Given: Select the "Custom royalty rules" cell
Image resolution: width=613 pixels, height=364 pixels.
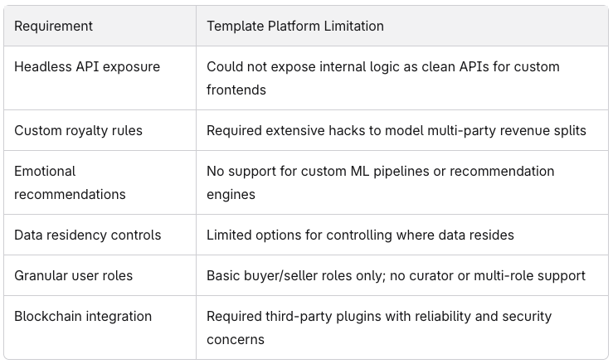Looking at the screenshot, I should [x=78, y=130].
